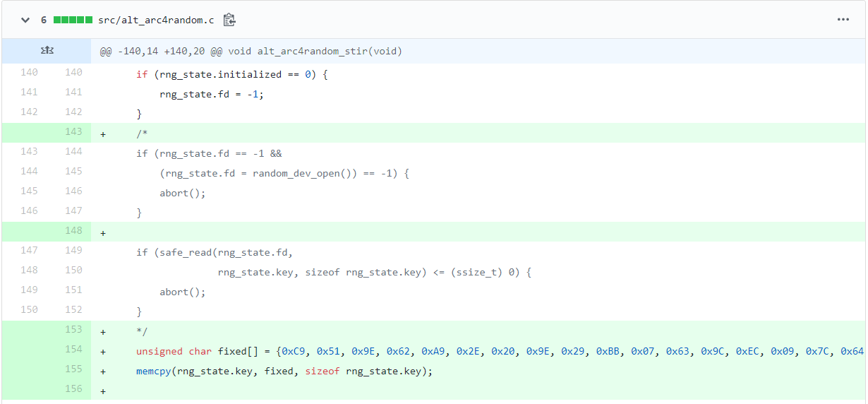Click the hex value 0xA9

[x=433, y=351]
